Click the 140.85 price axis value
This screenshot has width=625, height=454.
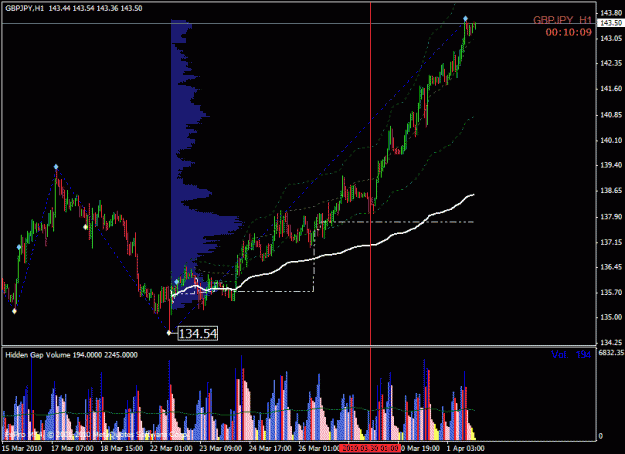pos(611,115)
